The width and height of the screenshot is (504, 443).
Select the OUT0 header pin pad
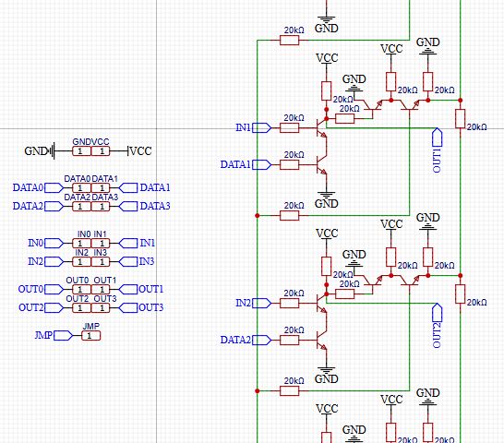tap(81, 289)
